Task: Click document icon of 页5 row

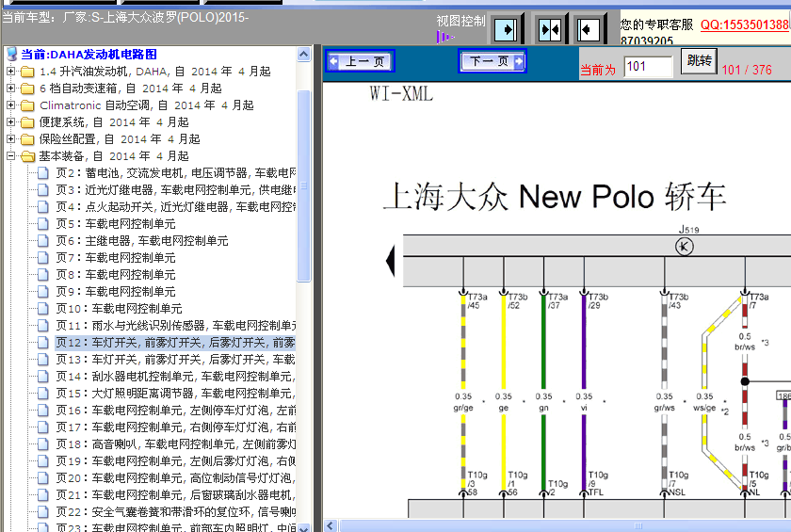Action: (x=43, y=224)
